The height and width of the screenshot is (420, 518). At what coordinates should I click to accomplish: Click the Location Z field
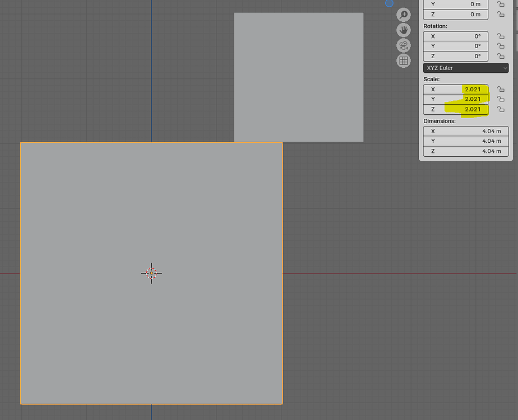456,14
